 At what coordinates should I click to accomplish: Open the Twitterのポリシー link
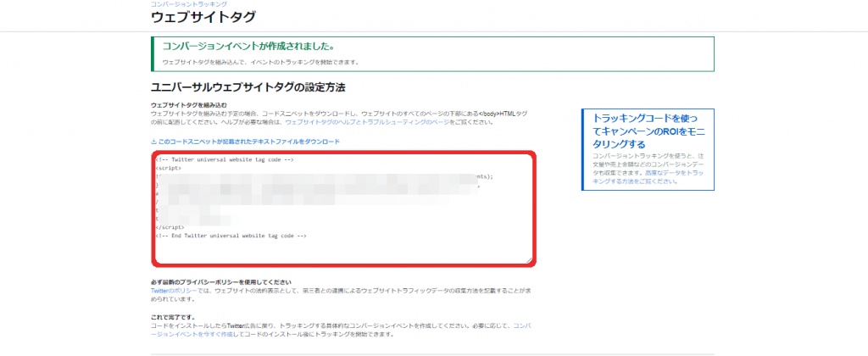click(173, 291)
